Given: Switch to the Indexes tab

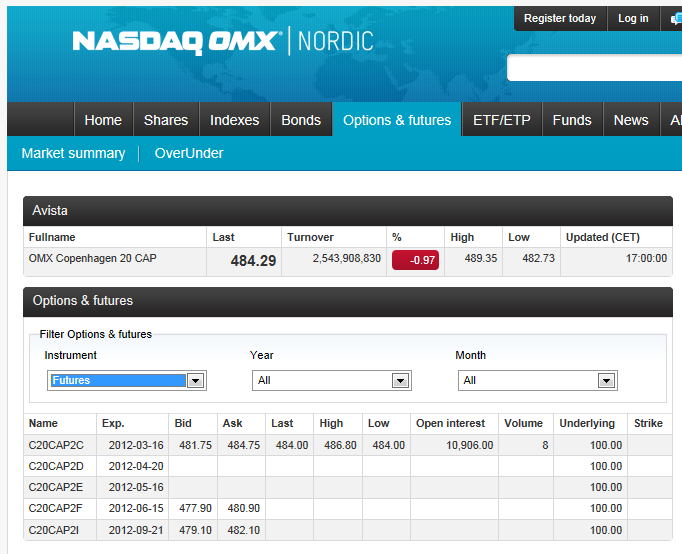Looking at the screenshot, I should click(x=234, y=120).
